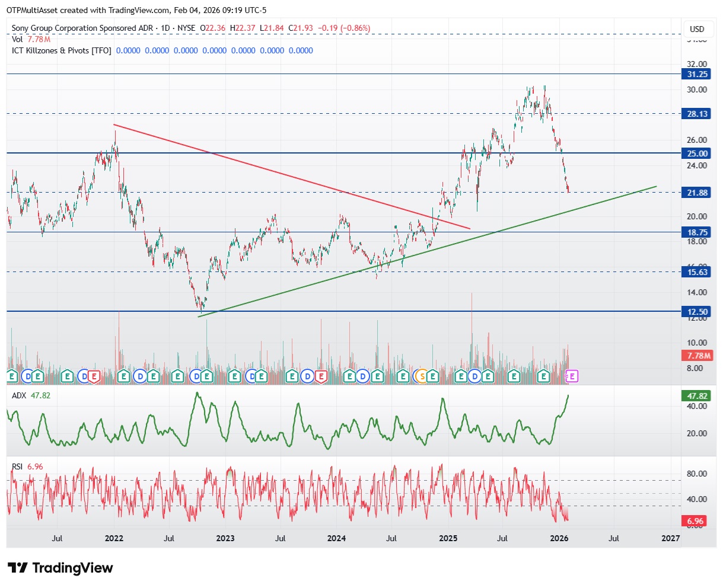This screenshot has width=723, height=588.
Task: Click the 2027 label on time axis
Action: pyautogui.click(x=670, y=538)
